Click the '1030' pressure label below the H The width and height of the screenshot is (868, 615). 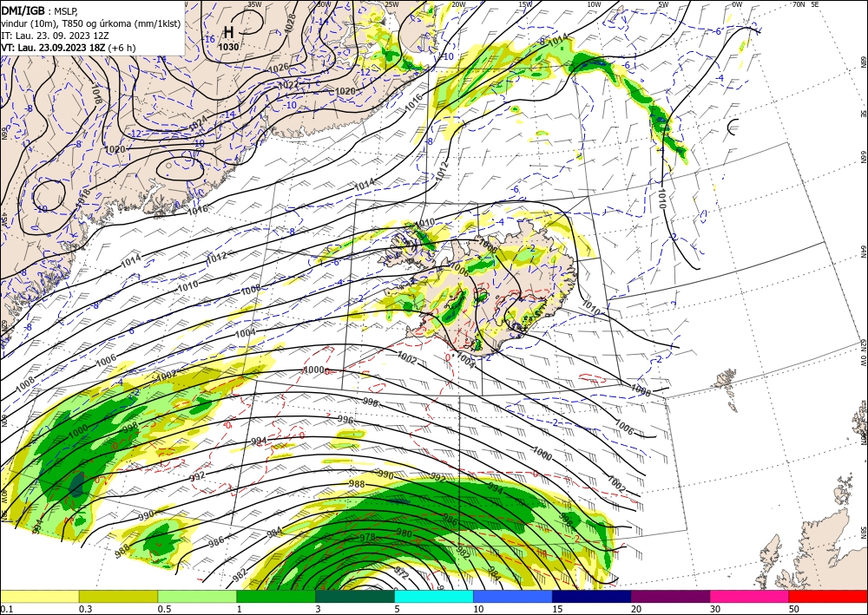(x=228, y=47)
